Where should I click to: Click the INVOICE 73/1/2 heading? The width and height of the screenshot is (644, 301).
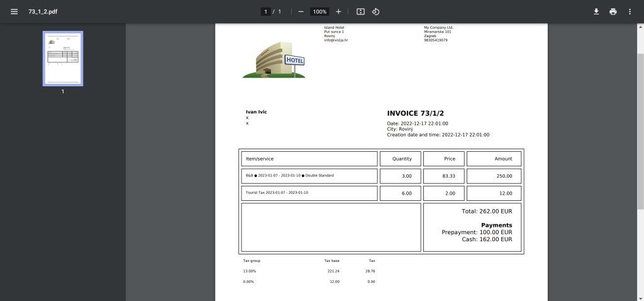[416, 113]
